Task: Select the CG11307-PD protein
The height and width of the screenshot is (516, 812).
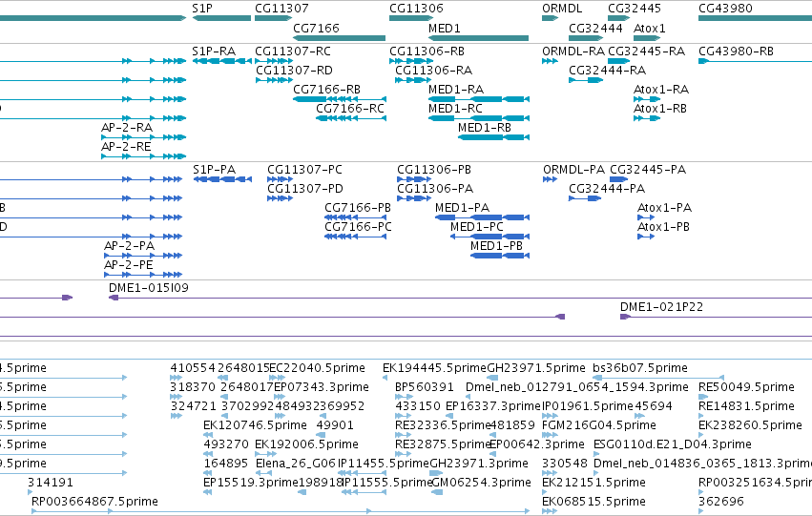Action: [281, 198]
